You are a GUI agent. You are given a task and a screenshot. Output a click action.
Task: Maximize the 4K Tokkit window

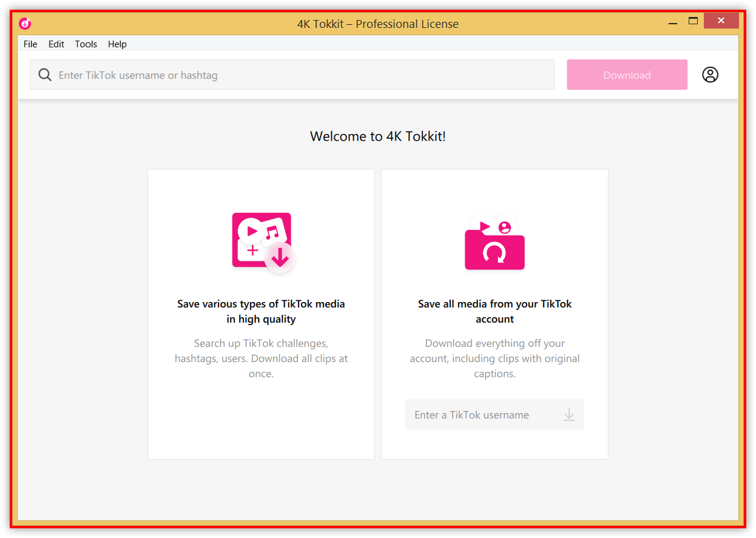point(693,21)
